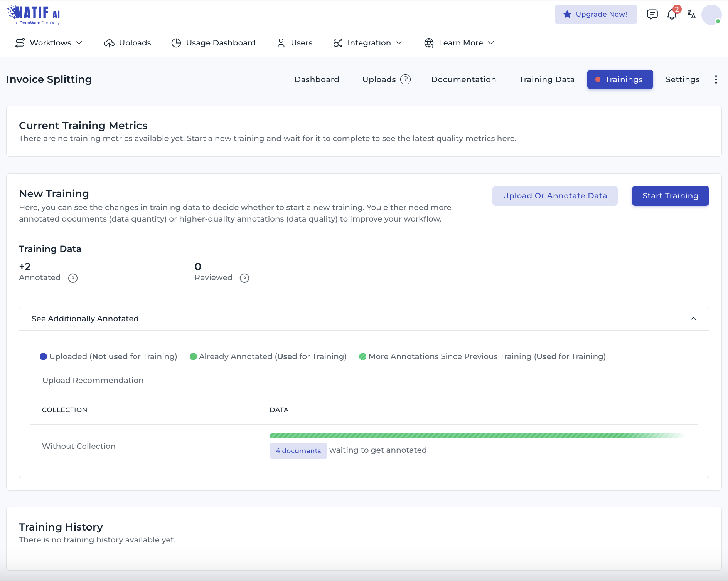
Task: Click the green Already Annotated legend dot
Action: 193,356
